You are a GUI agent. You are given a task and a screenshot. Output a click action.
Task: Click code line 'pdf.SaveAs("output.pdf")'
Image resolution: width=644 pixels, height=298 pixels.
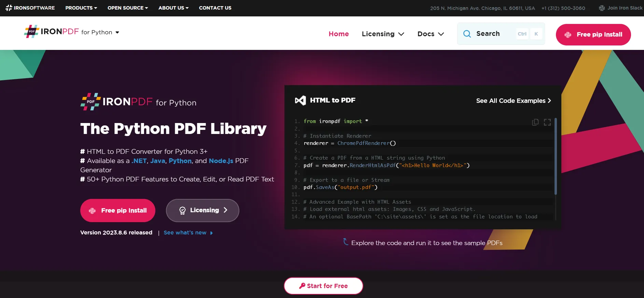tap(340, 187)
